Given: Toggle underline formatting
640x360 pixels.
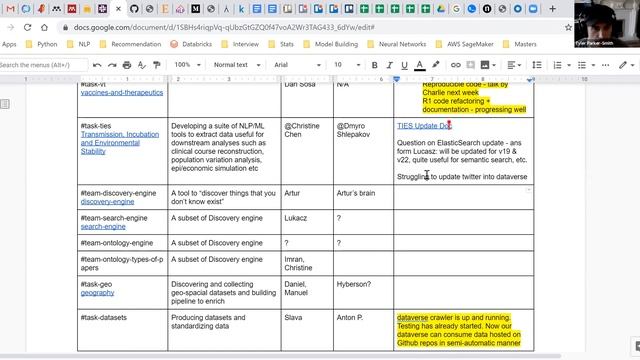Looking at the screenshot, I should click(404, 65).
